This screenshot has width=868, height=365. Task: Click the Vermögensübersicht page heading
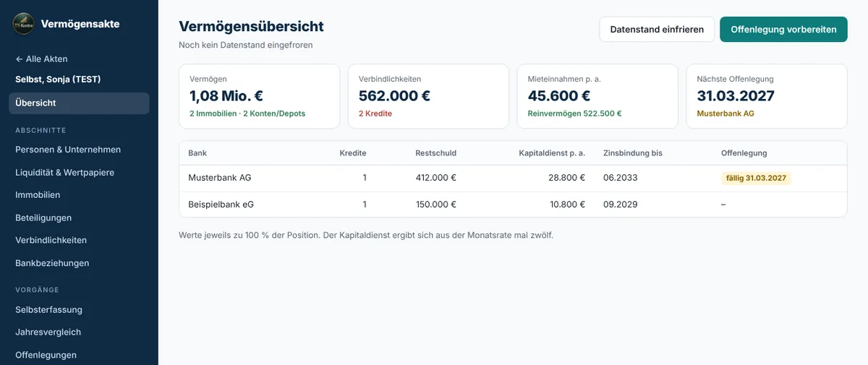(251, 27)
